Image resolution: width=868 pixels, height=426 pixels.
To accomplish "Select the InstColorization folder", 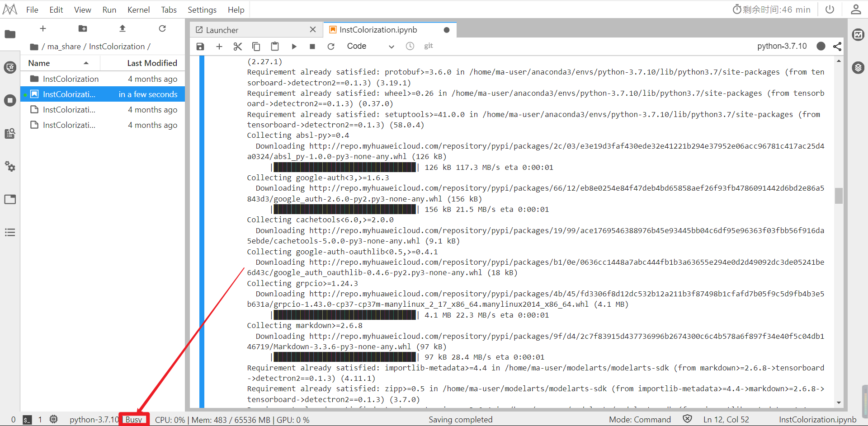I will coord(103,79).
